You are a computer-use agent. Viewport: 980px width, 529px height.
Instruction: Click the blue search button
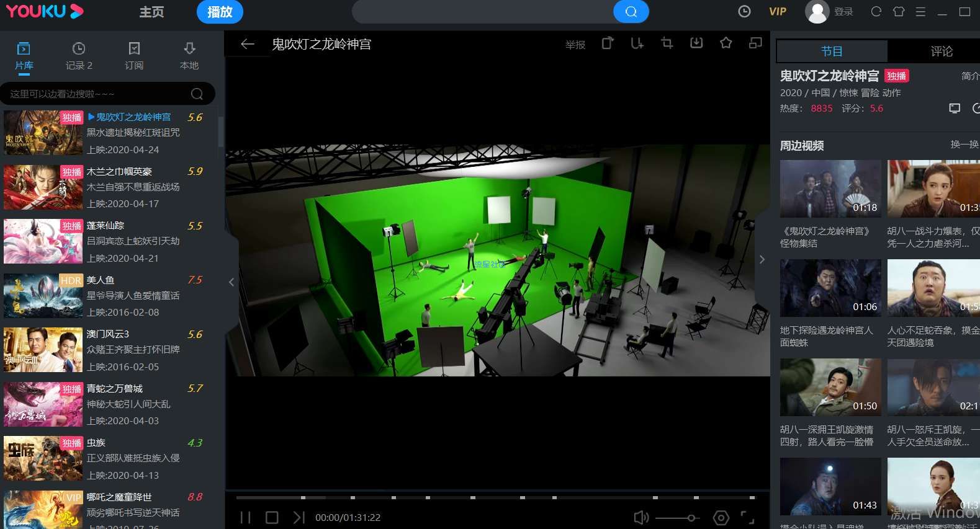[x=631, y=12]
